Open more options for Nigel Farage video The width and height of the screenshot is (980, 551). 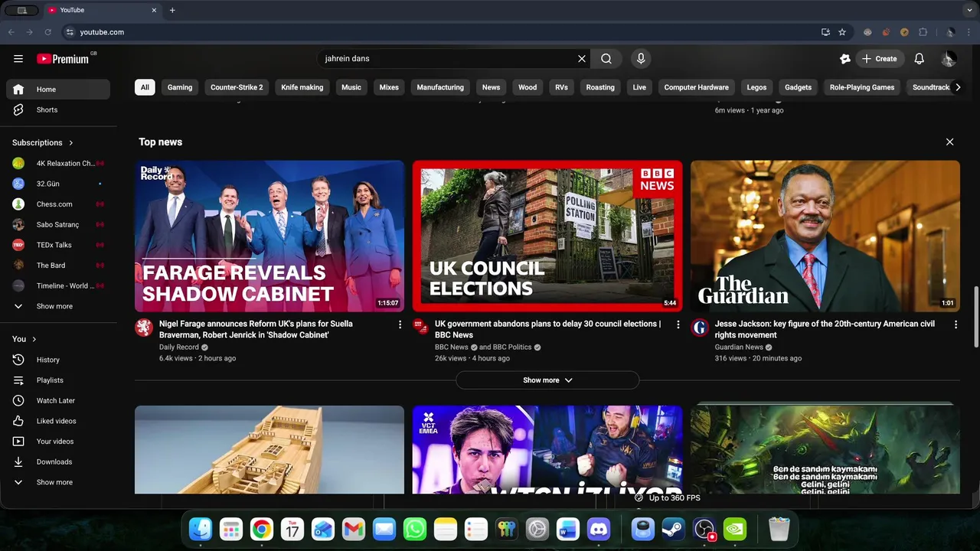tap(400, 324)
